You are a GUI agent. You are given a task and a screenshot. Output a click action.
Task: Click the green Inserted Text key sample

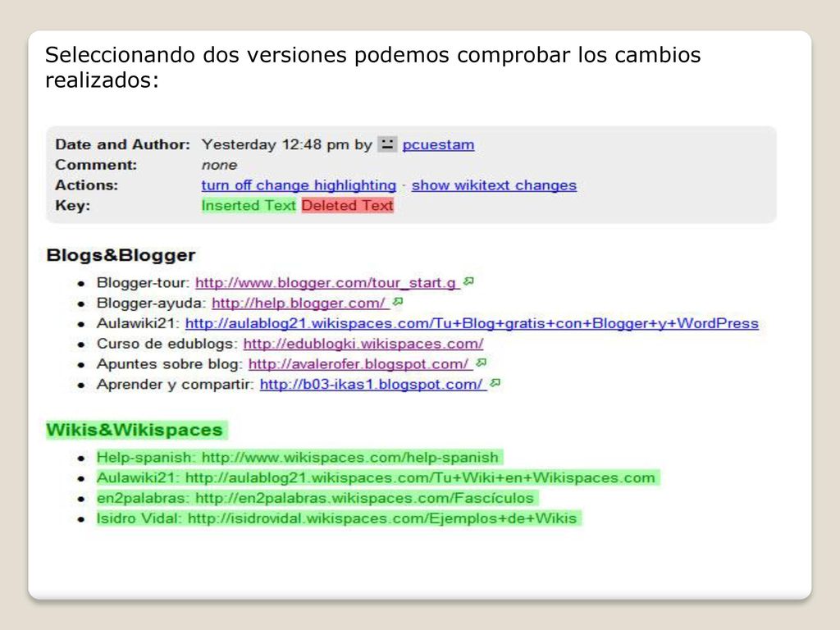249,206
